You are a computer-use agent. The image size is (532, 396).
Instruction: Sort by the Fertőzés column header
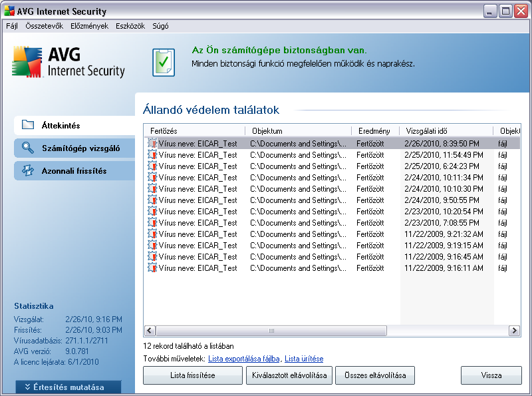click(194, 130)
